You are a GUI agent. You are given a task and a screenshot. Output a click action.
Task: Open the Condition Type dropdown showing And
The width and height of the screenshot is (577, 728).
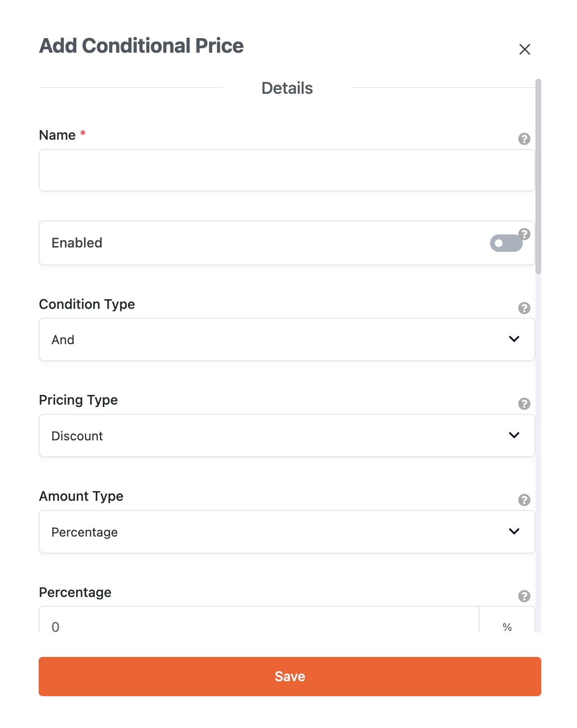point(287,339)
